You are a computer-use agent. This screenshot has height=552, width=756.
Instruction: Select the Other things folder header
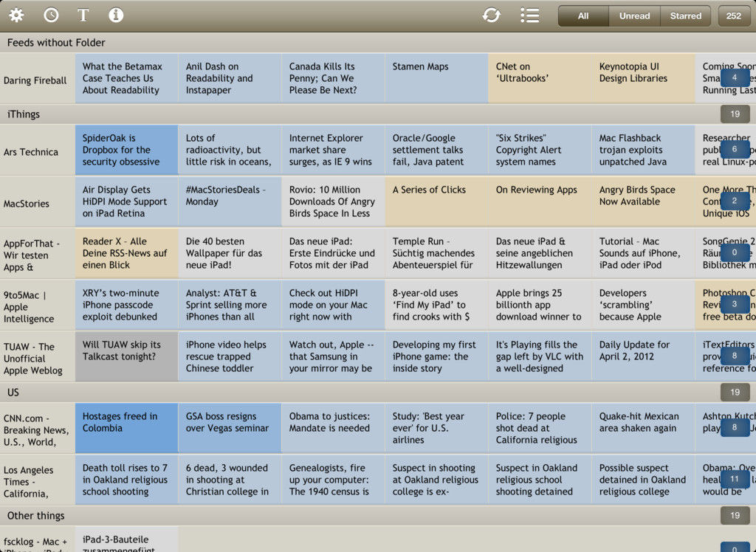click(x=378, y=516)
